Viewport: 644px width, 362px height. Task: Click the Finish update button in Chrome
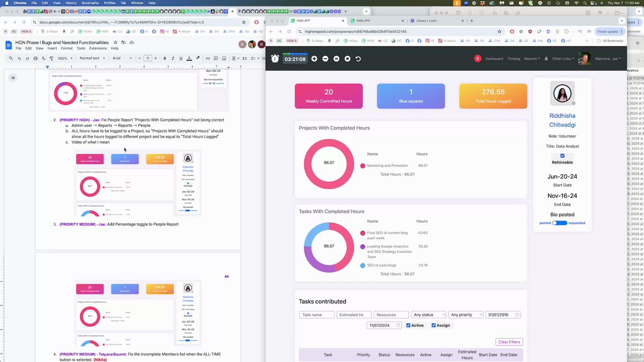click(610, 31)
